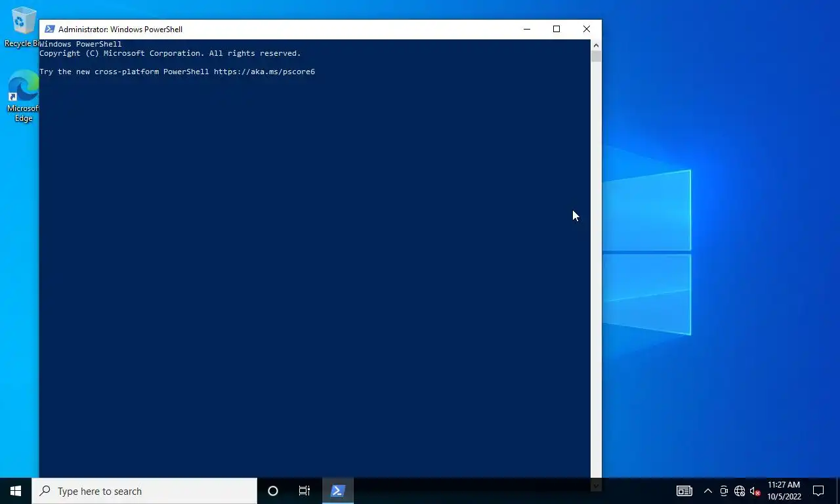Open Task View from the taskbar

(x=304, y=491)
